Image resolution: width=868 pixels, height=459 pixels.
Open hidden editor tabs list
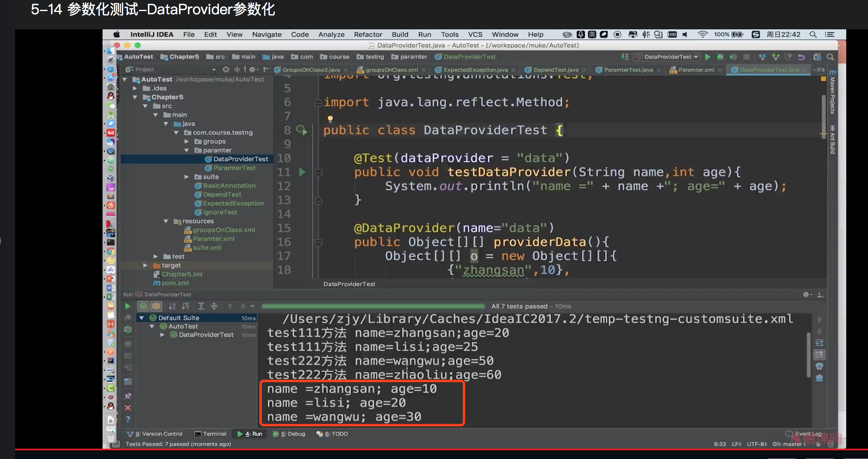pos(819,70)
